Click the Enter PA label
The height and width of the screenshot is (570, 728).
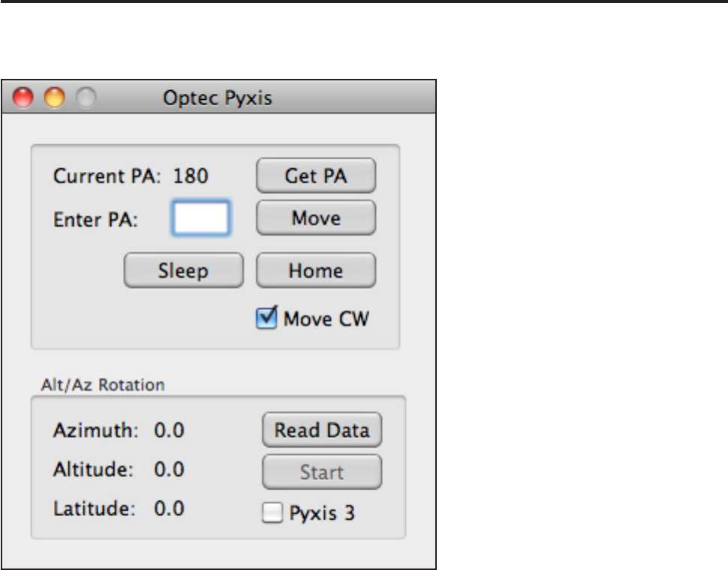[x=96, y=220]
